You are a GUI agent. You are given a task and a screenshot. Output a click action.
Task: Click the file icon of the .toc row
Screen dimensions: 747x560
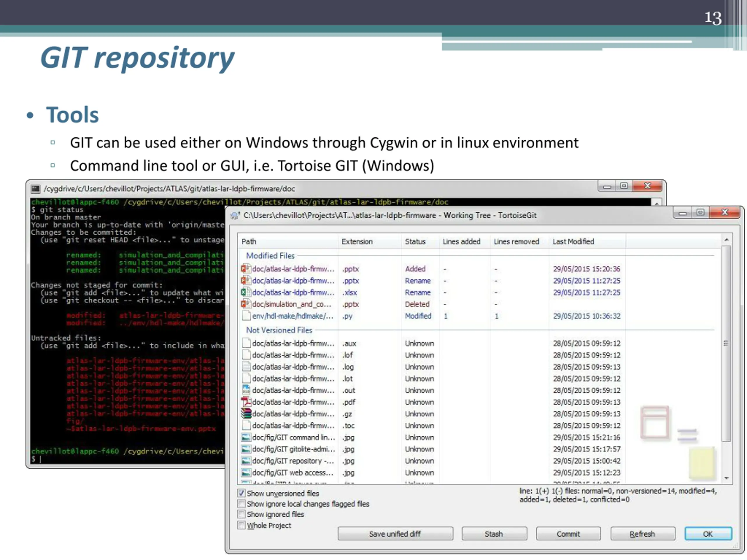247,426
